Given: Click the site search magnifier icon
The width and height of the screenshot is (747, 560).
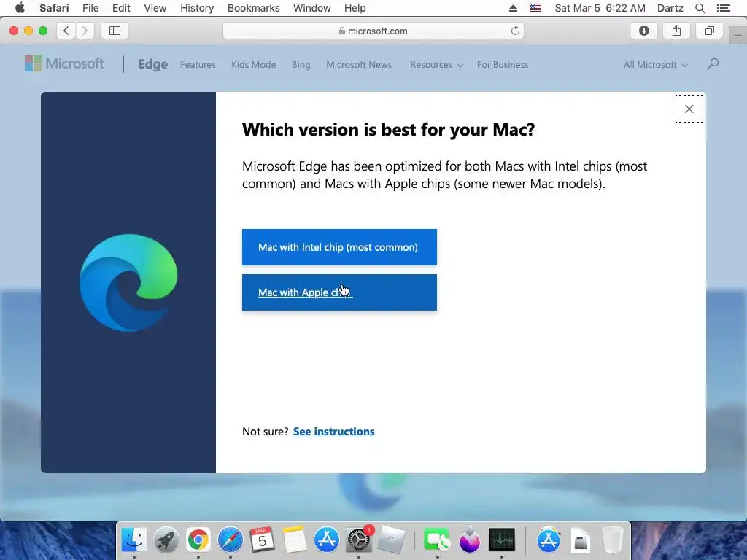Looking at the screenshot, I should (x=713, y=64).
